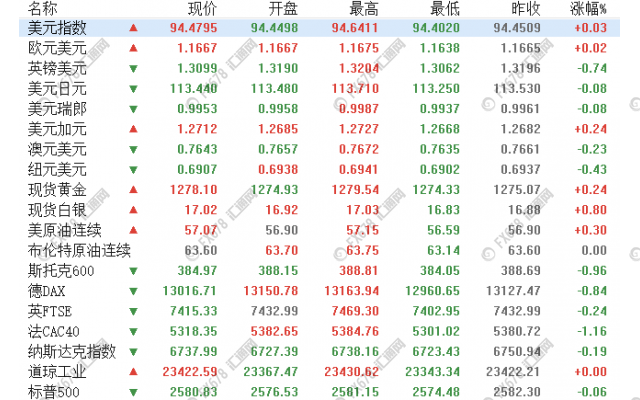
Task: Click the red up arrow beside 现货黄金
Action: [x=133, y=190]
